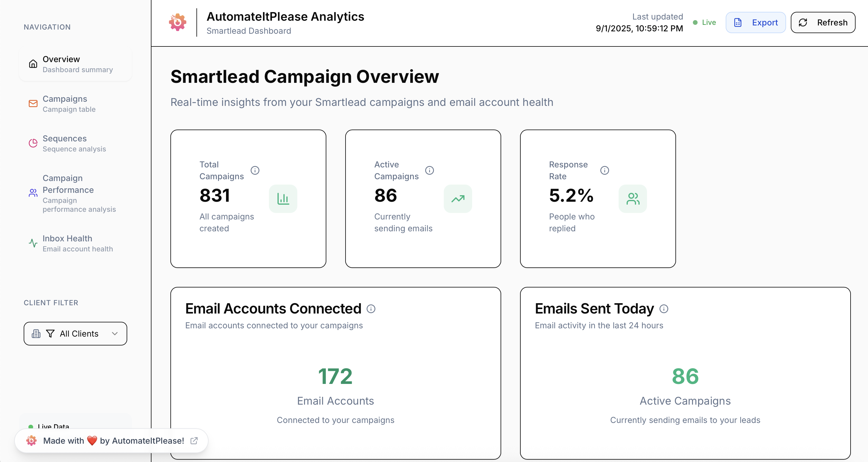
Task: Click the Export button label
Action: coord(765,22)
